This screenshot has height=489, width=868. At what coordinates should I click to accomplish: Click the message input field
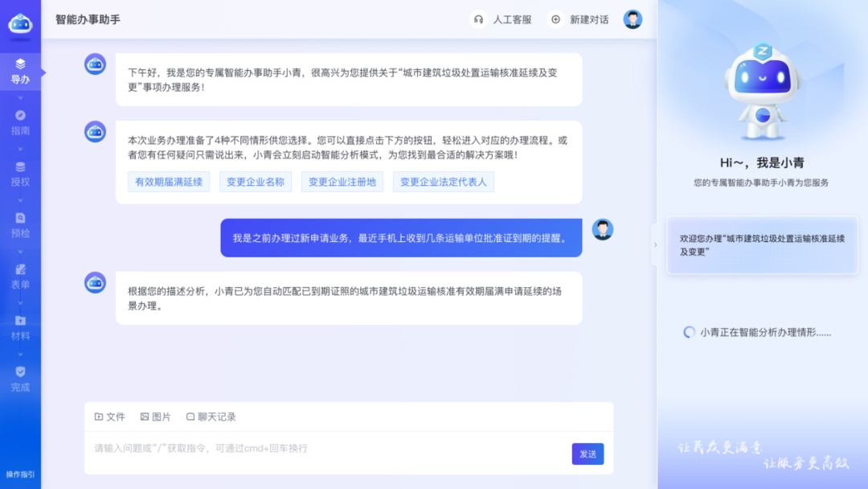click(321, 449)
